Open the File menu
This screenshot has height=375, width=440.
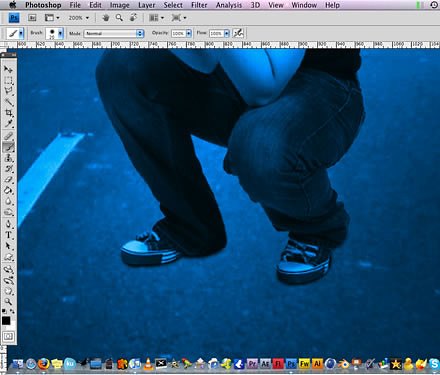(75, 5)
